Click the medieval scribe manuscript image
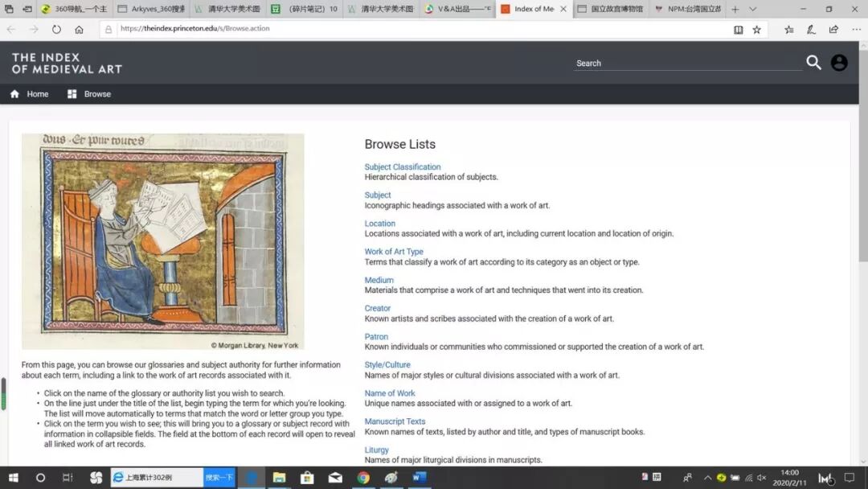The width and height of the screenshot is (868, 489). 162,241
